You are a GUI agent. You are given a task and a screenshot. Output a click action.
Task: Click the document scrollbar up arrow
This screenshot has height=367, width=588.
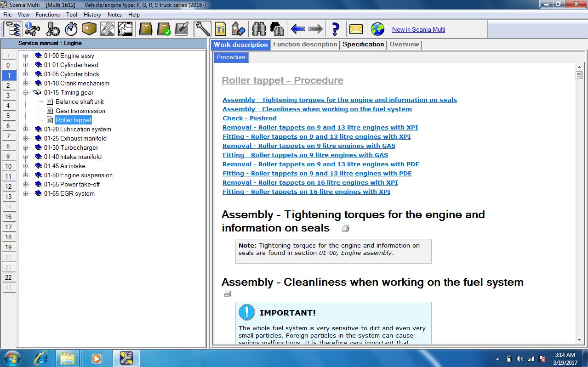tap(579, 67)
